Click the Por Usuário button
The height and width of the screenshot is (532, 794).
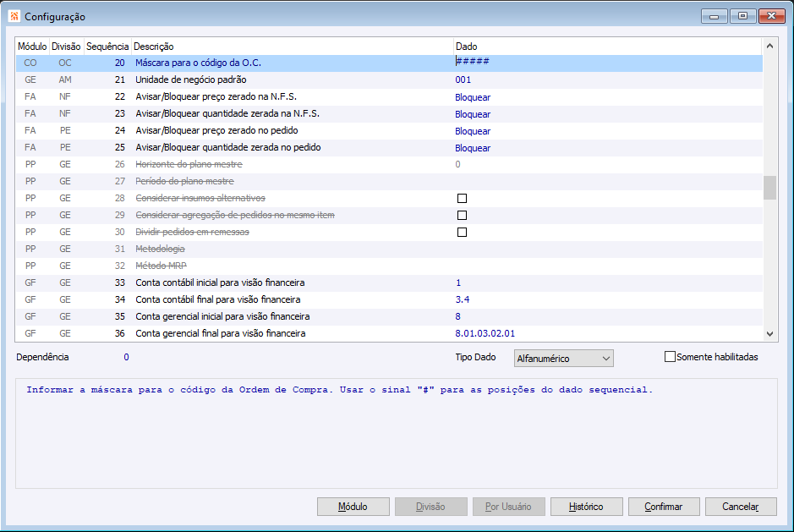[x=508, y=507]
